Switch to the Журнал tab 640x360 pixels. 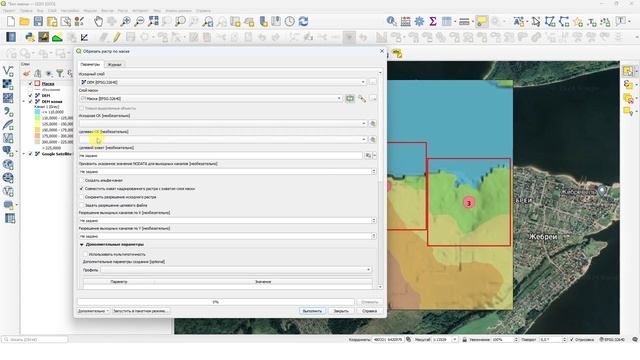[x=114, y=64]
